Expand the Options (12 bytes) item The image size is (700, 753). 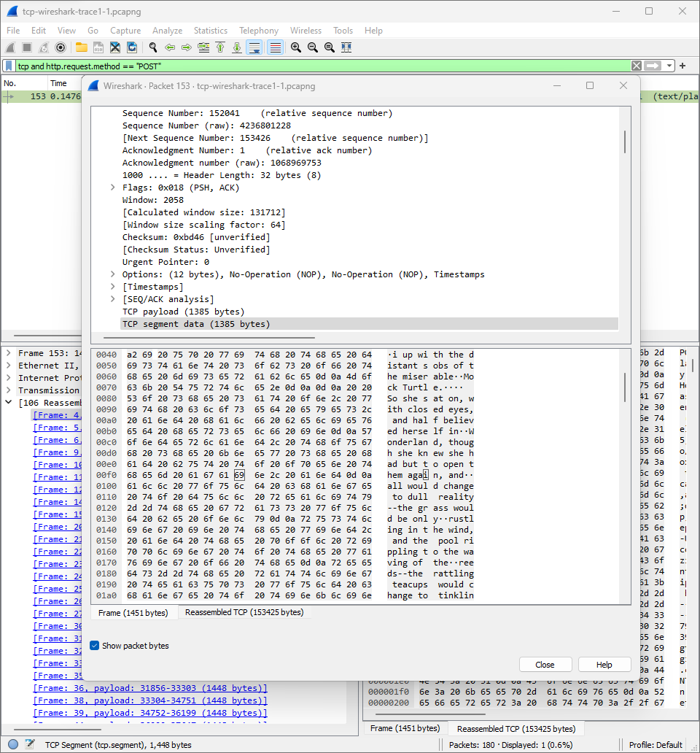pyautogui.click(x=113, y=274)
